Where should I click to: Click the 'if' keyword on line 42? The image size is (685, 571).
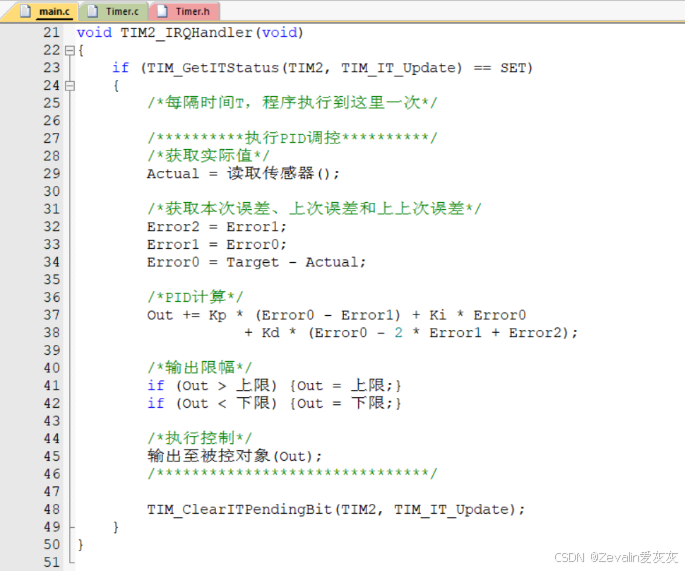[x=156, y=403]
